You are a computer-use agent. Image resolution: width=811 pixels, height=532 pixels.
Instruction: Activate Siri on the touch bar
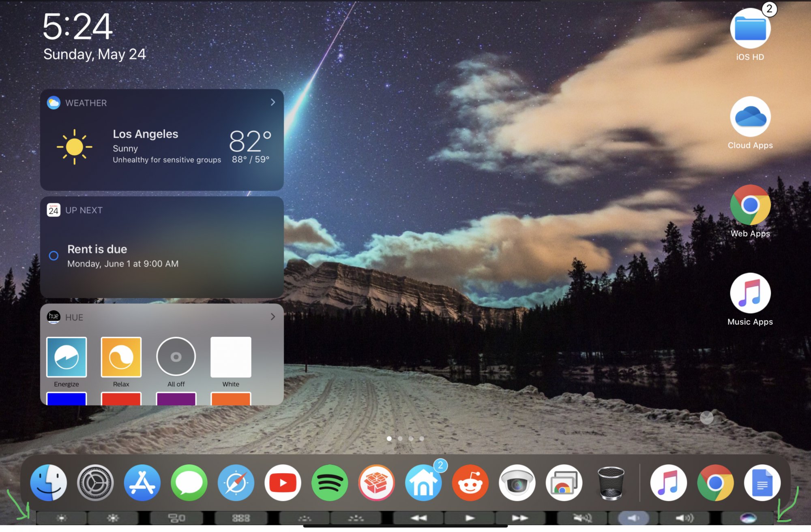[748, 518]
